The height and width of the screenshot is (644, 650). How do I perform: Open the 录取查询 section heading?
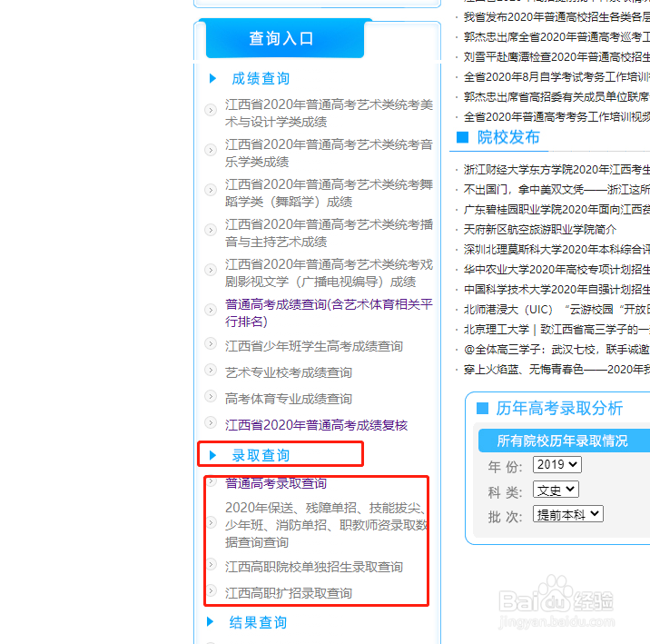(x=261, y=455)
